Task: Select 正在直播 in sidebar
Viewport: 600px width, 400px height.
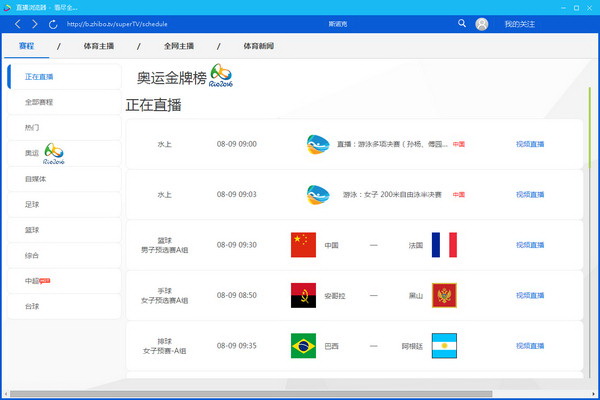Action: click(x=64, y=77)
